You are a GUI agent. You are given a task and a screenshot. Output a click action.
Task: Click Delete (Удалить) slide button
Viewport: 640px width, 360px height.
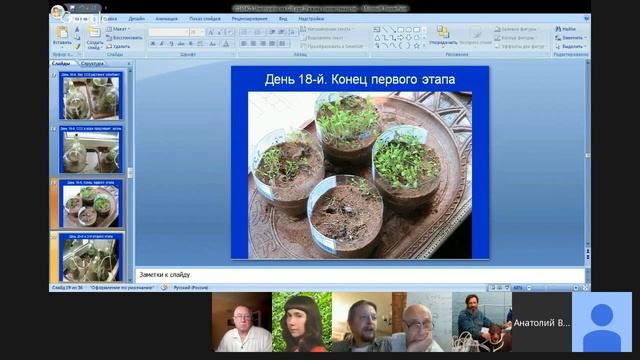click(x=118, y=47)
